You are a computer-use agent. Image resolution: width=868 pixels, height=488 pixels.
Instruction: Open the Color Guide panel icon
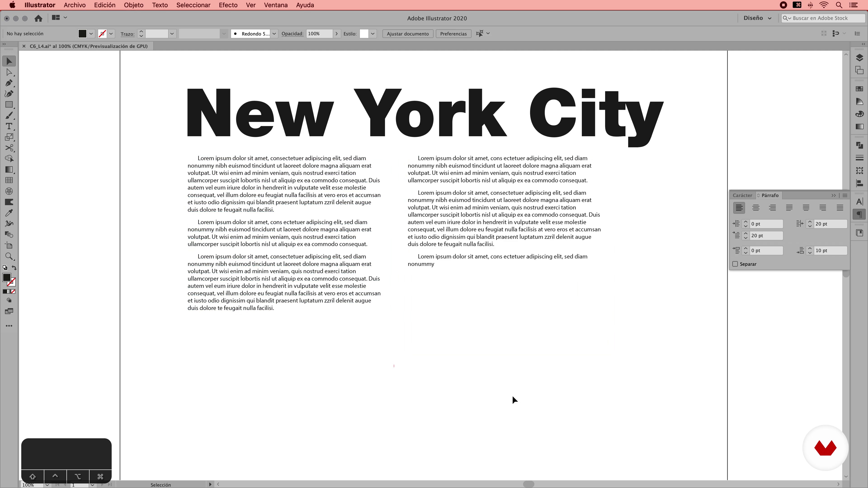click(x=859, y=101)
